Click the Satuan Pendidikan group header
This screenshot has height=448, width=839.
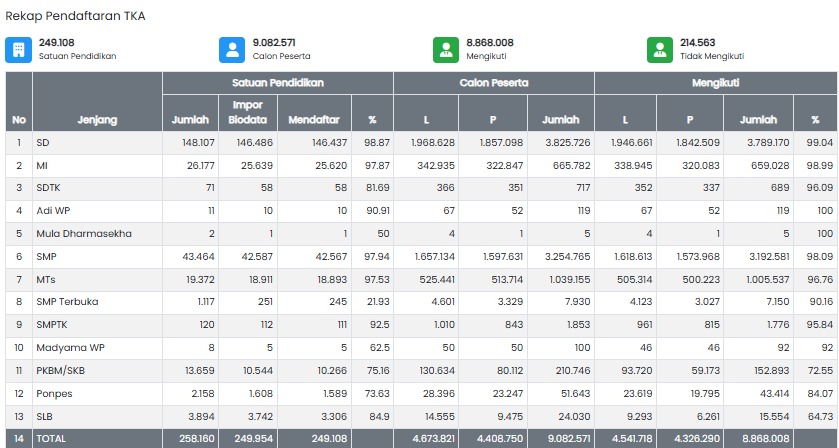click(x=278, y=83)
